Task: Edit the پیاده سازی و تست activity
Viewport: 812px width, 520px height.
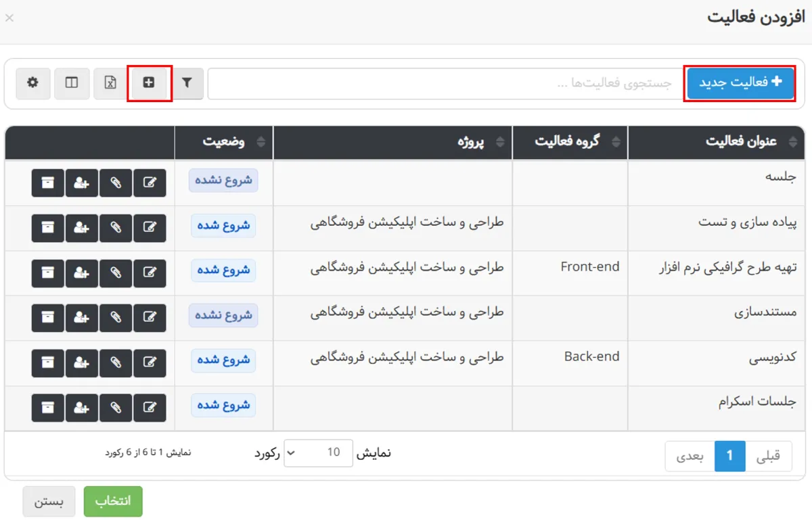Action: (x=149, y=228)
